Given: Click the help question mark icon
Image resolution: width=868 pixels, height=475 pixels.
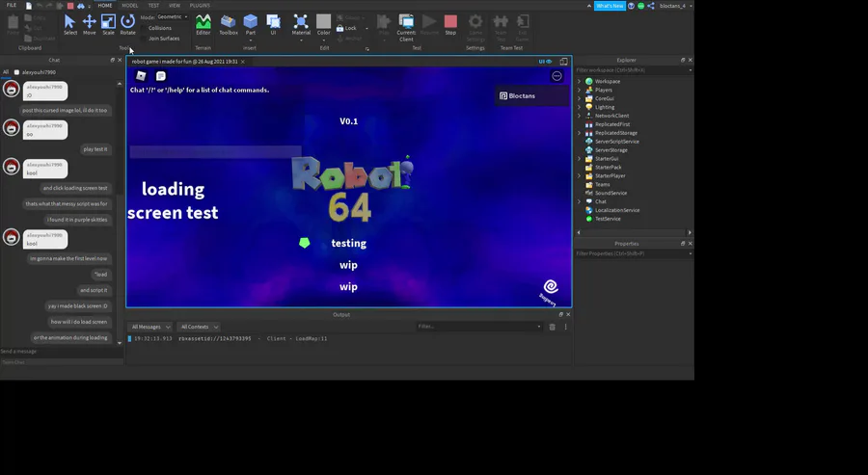Looking at the screenshot, I should pos(631,6).
